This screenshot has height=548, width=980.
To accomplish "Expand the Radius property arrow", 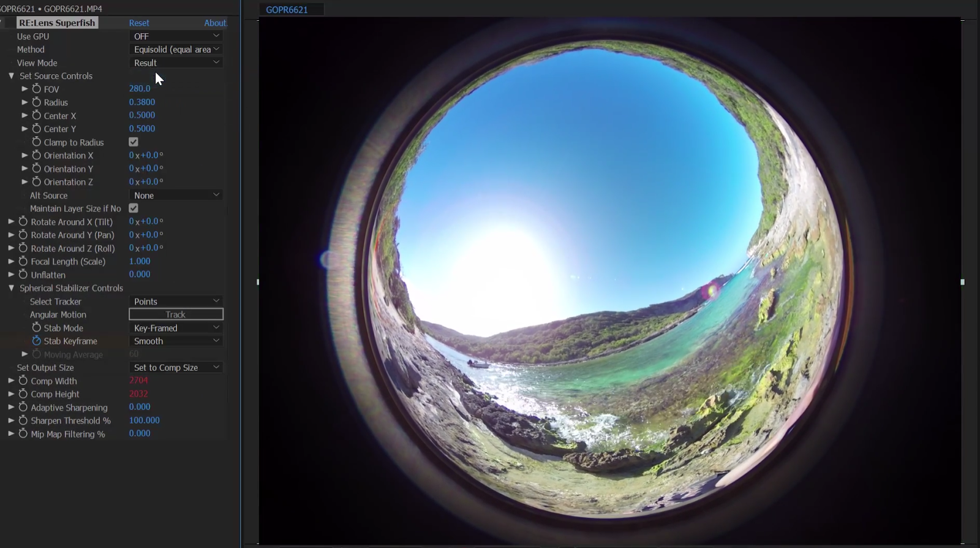I will point(24,102).
